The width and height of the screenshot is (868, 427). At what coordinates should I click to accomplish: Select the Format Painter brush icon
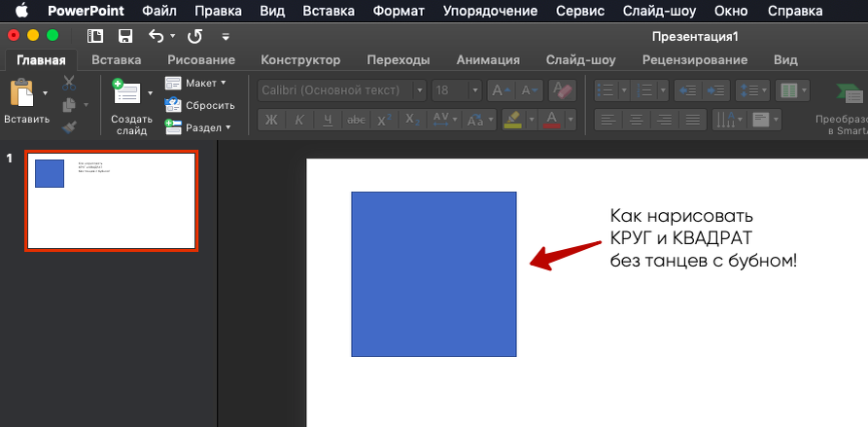click(x=69, y=127)
